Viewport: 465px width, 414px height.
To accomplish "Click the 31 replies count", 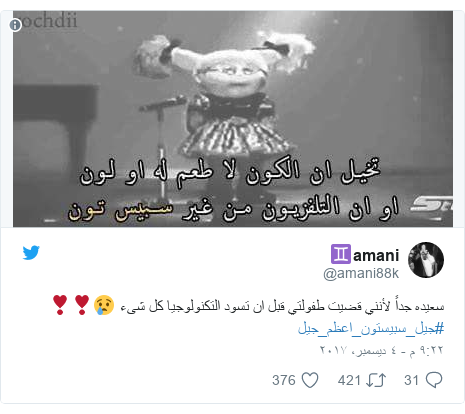I will 411,380.
